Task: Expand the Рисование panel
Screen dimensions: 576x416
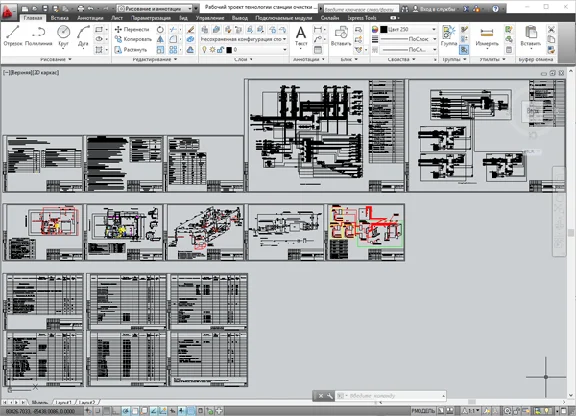Action: click(55, 59)
